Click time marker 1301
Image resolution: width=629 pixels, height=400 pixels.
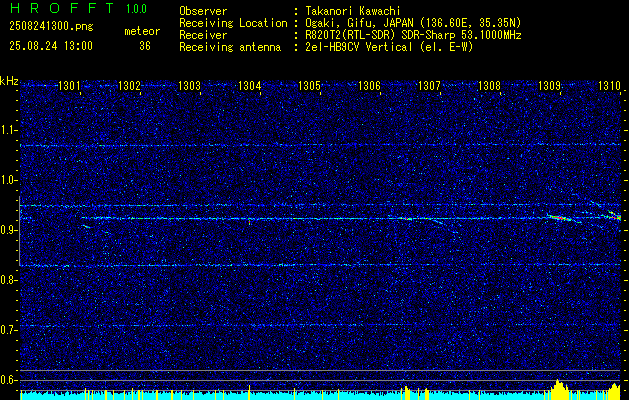click(x=69, y=85)
